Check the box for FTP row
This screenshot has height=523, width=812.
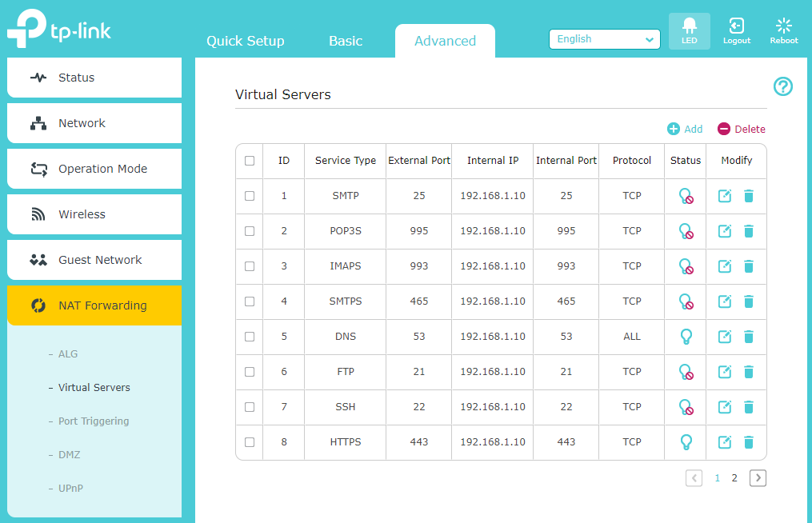[x=250, y=372]
